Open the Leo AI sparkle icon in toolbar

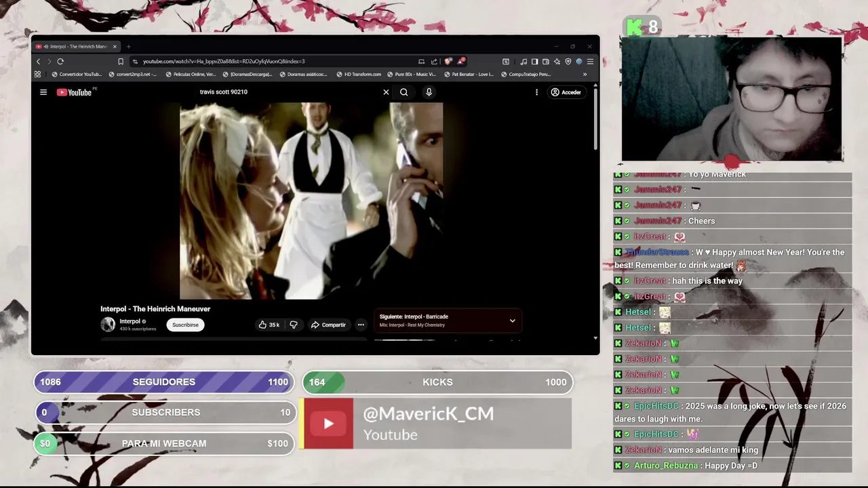coord(557,62)
